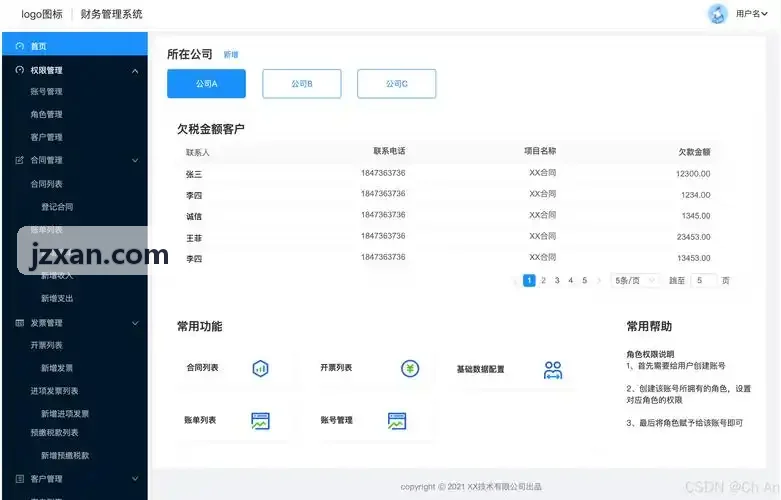Open 客户管理 under 权限管理
The image size is (781, 500).
click(46, 137)
